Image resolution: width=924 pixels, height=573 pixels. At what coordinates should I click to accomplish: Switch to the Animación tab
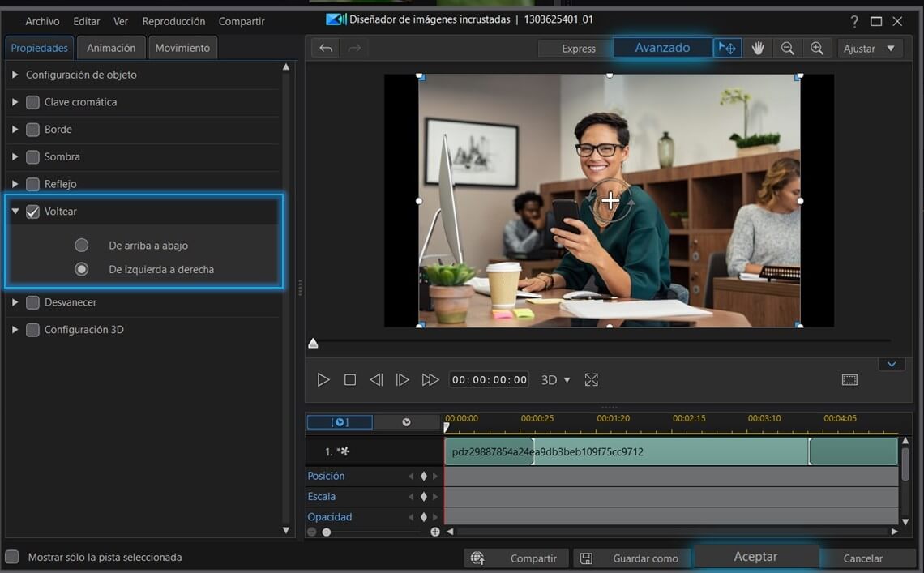coord(111,48)
